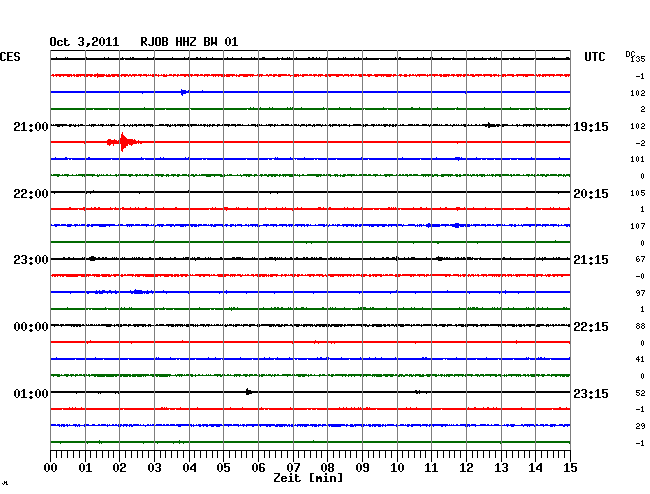Click minute tick label 09 on axis
This screenshot has width=650, height=494.
tap(362, 468)
